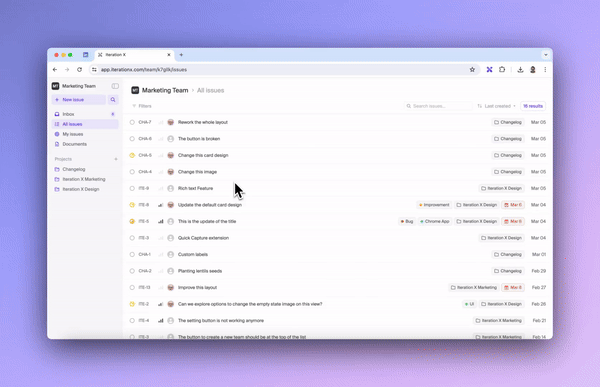Open the Iteration X Design project in the sidebar

pos(85,189)
